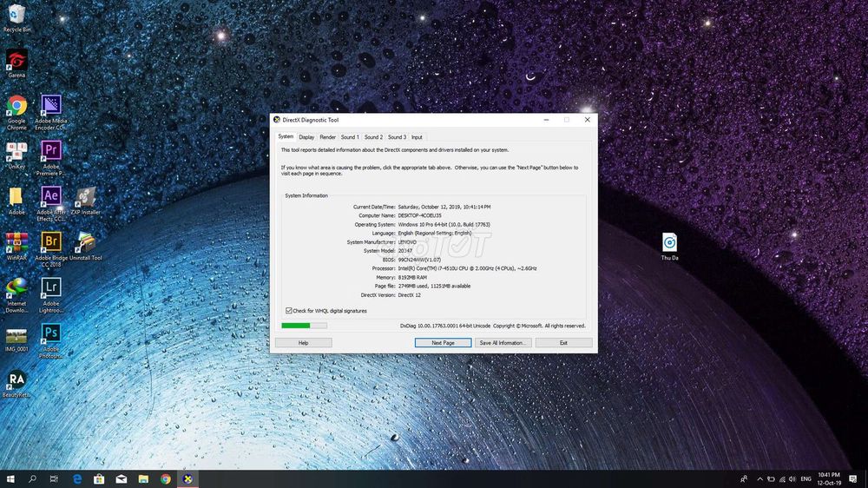Click the 8192MB RAM memory value
868x488 pixels.
pos(412,277)
